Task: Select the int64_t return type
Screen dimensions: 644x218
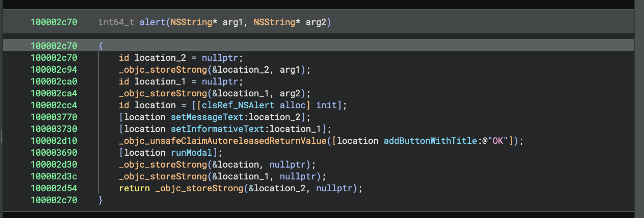Action: 116,22
